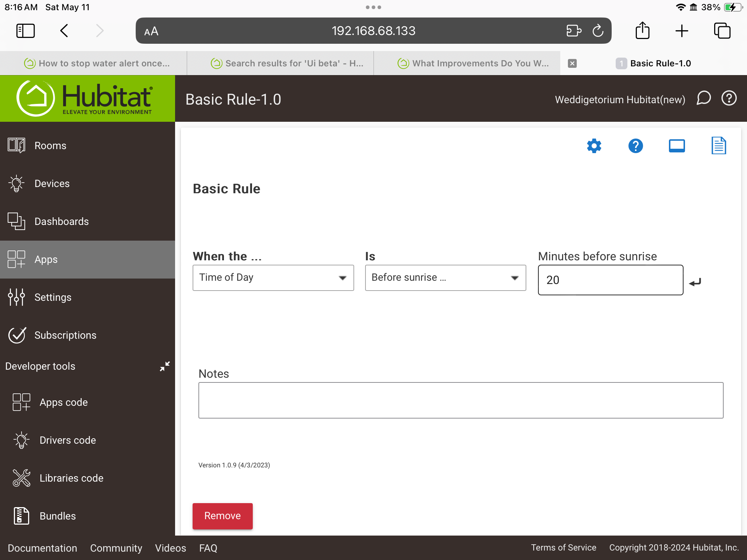Switch to the 'How to stop water alert once...' tab
Viewport: 747px width, 560px height.
[x=94, y=63]
